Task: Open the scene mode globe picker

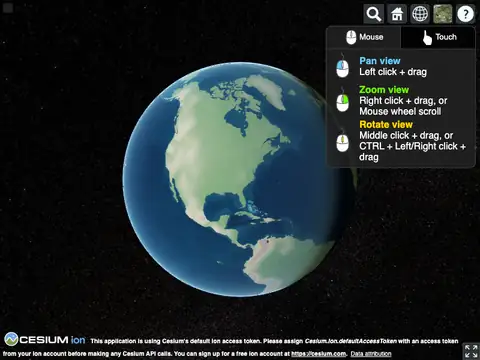Action: click(x=420, y=14)
